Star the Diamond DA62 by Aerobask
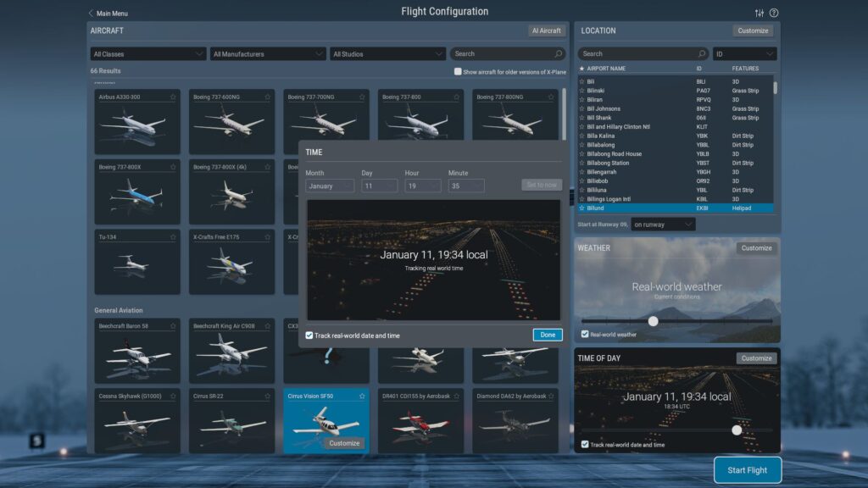The image size is (868, 488). [553, 396]
